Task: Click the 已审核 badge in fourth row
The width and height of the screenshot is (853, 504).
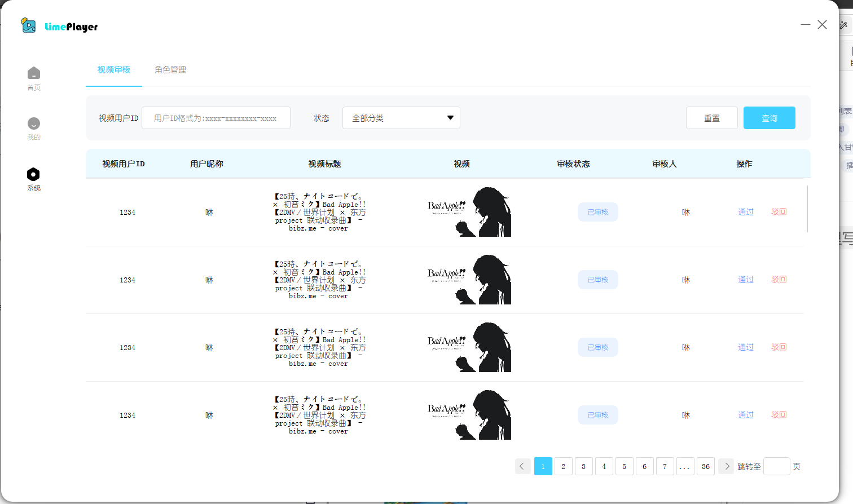Action: [598, 415]
